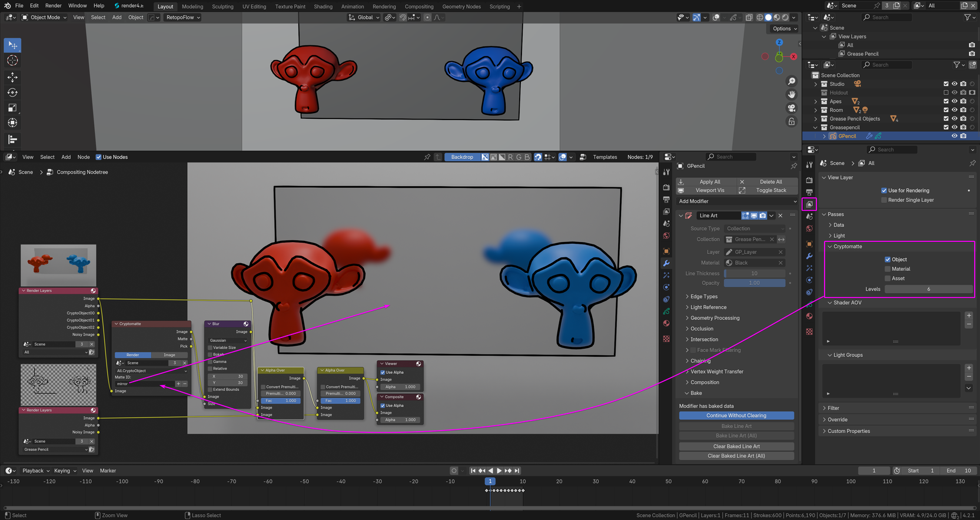Adjust Alpha Over Fac slider
This screenshot has width=980, height=520.
(281, 401)
